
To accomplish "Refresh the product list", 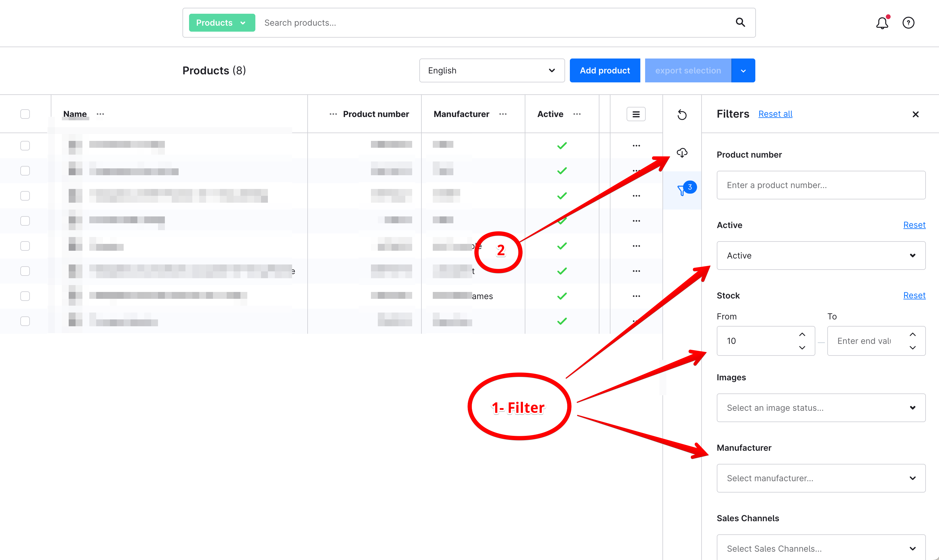I will click(x=682, y=114).
